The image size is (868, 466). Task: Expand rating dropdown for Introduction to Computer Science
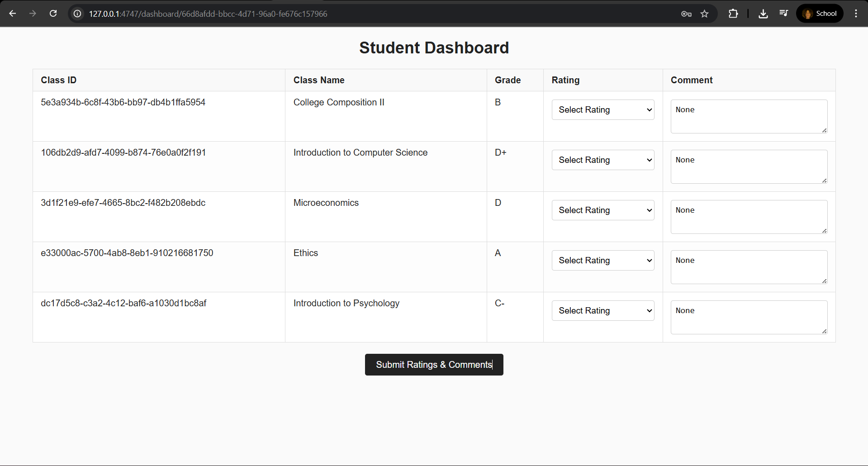[603, 160]
